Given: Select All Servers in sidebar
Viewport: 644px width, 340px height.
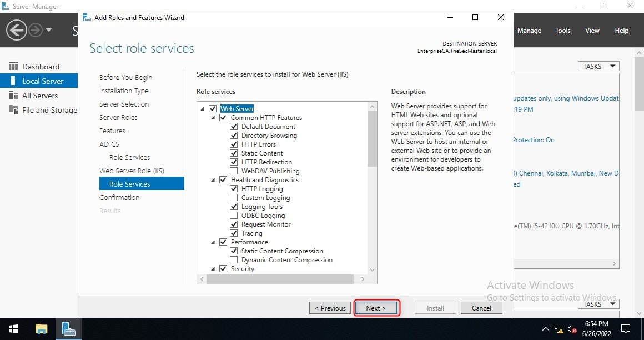Looking at the screenshot, I should click(x=39, y=96).
